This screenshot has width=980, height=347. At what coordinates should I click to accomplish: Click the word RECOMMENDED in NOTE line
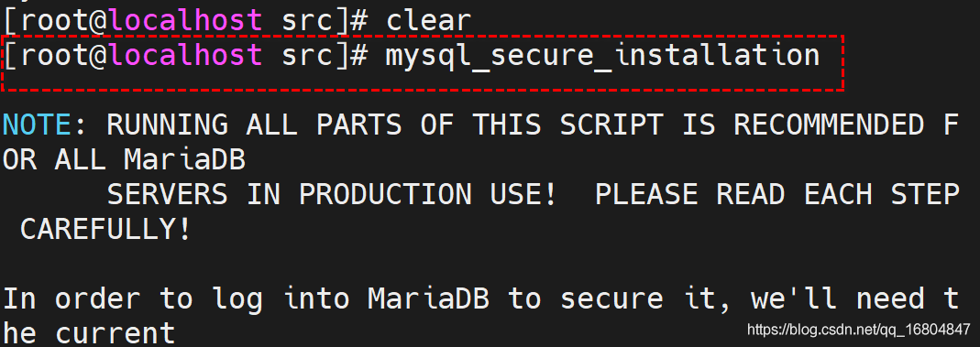coord(828,125)
